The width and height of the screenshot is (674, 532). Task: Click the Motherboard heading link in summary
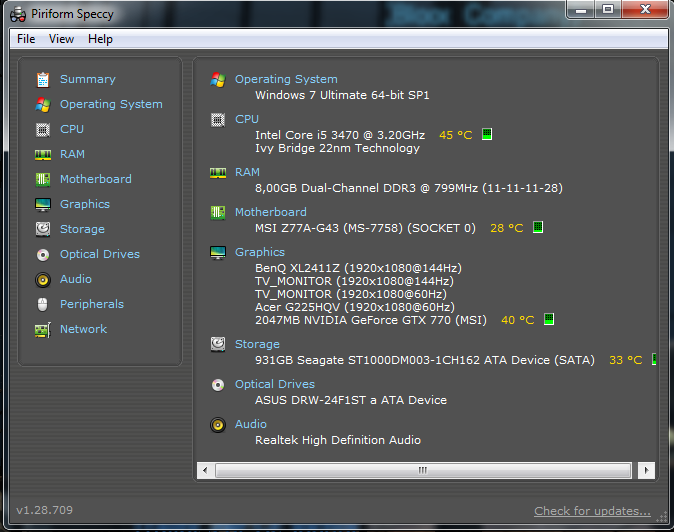[271, 212]
